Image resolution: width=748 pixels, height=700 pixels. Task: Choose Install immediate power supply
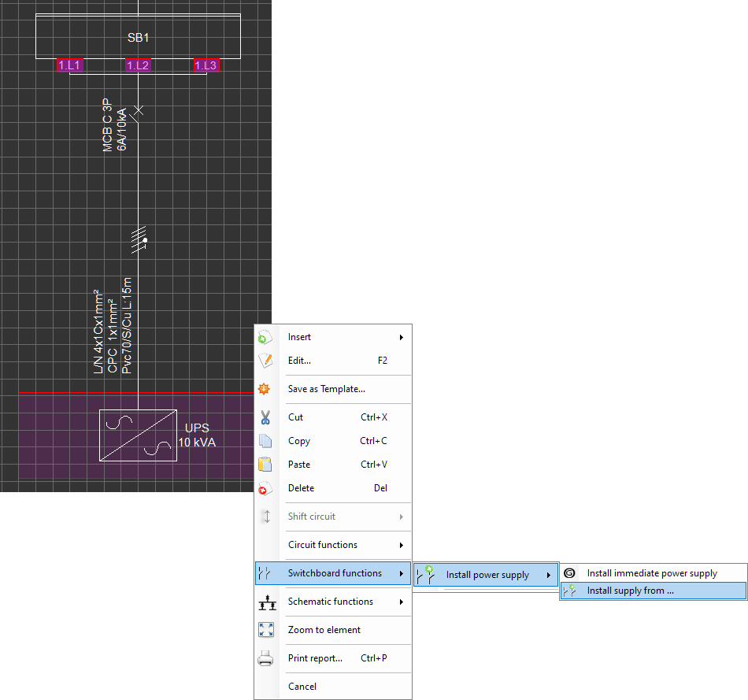click(x=653, y=573)
